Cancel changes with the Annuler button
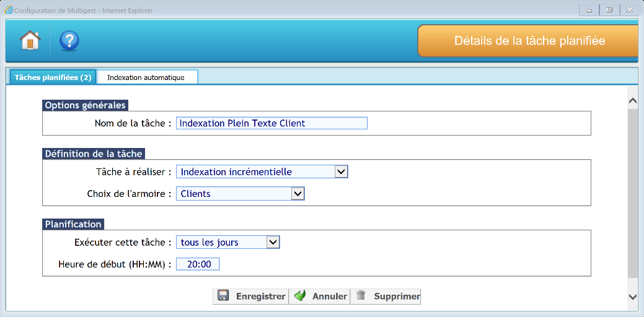 320,296
